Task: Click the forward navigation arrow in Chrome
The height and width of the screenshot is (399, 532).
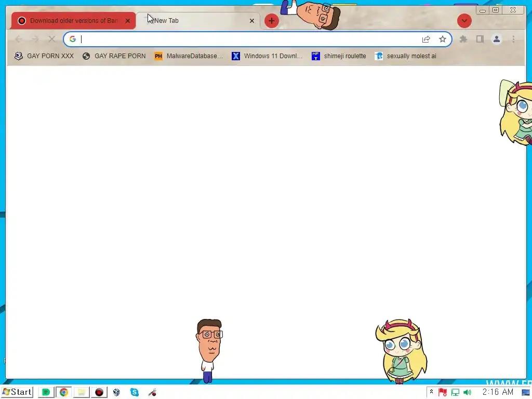Action: (x=35, y=39)
